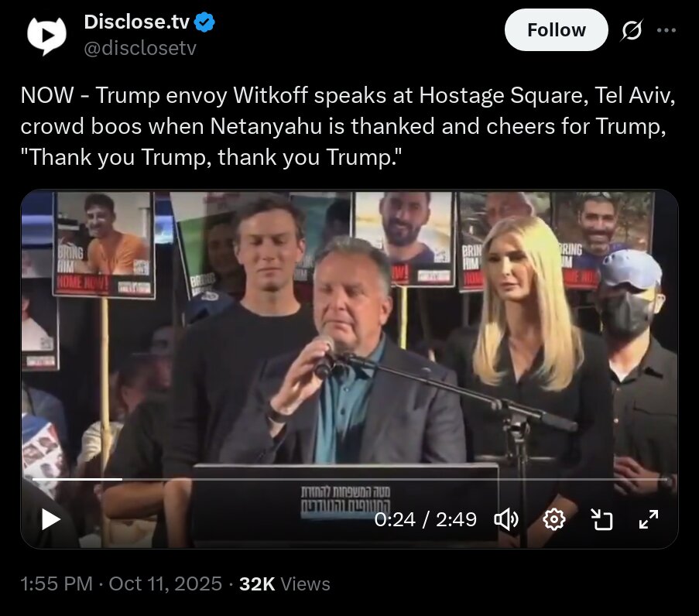The width and height of the screenshot is (699, 616).
Task: View the 32K Views count
Action: point(285,584)
